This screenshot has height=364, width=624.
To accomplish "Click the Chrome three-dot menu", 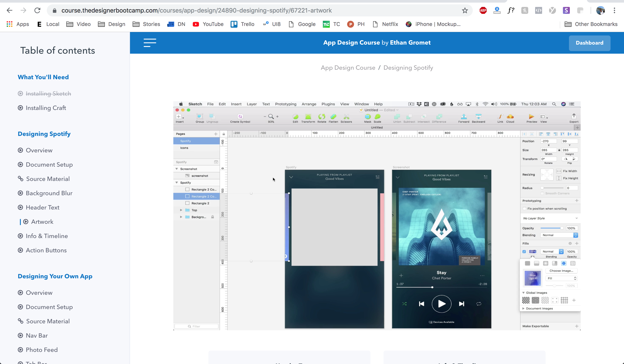I will (614, 10).
